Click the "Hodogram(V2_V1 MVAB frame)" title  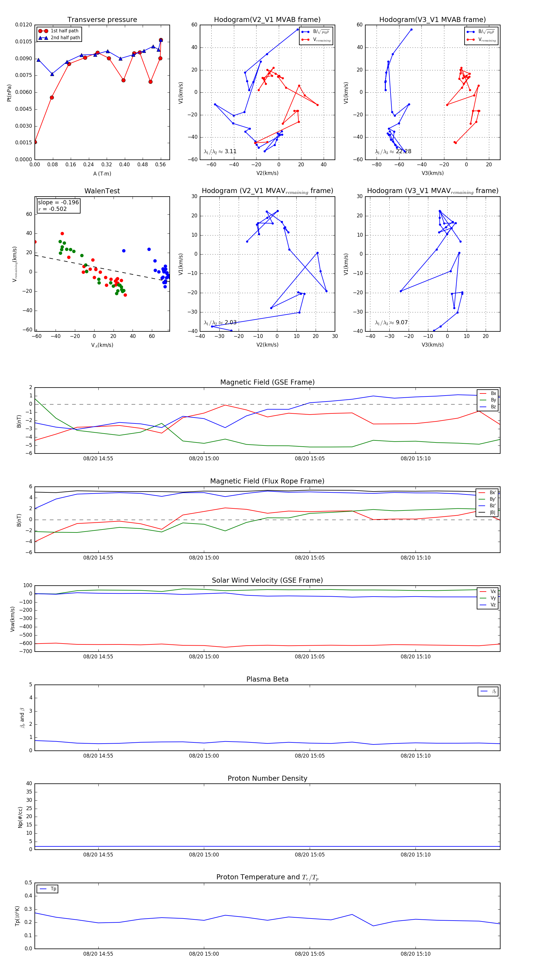click(267, 20)
